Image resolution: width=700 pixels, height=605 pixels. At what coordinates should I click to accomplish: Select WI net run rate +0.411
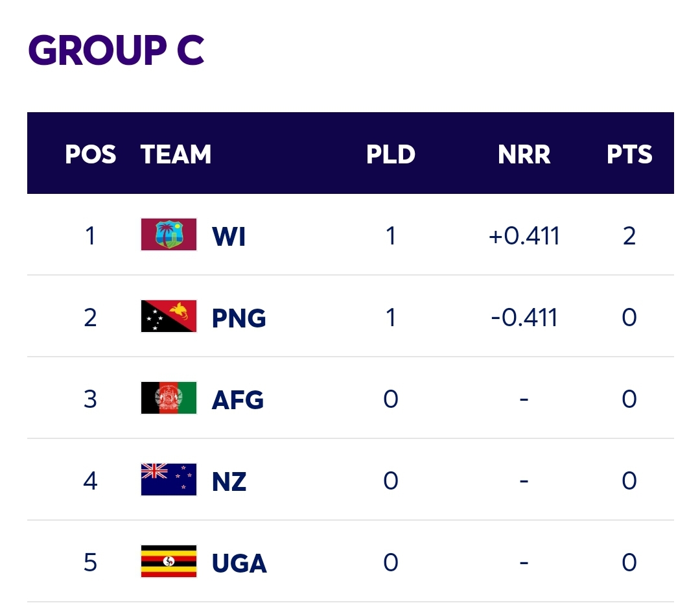pyautogui.click(x=524, y=236)
